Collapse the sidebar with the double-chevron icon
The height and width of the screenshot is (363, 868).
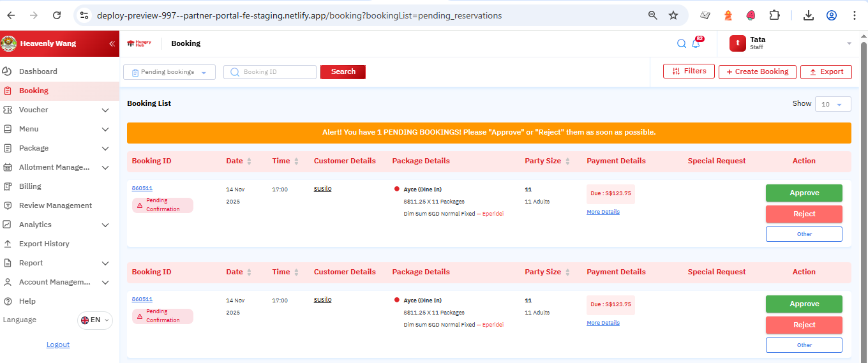[112, 44]
